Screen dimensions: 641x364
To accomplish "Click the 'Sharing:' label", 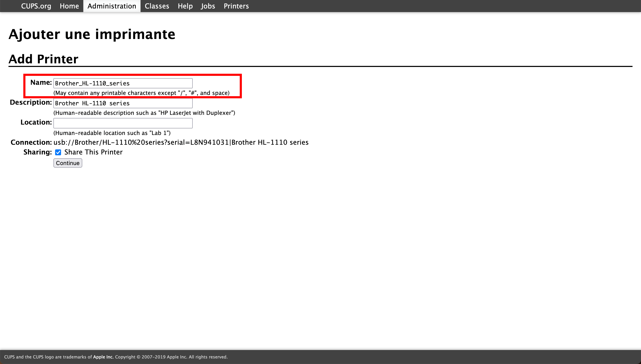I will [38, 152].
